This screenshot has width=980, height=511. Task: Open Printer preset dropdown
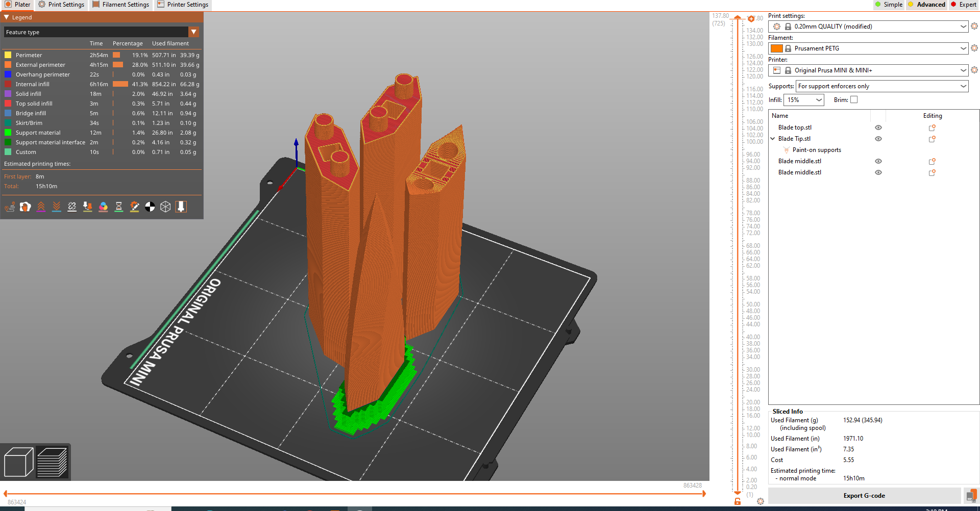tap(868, 70)
